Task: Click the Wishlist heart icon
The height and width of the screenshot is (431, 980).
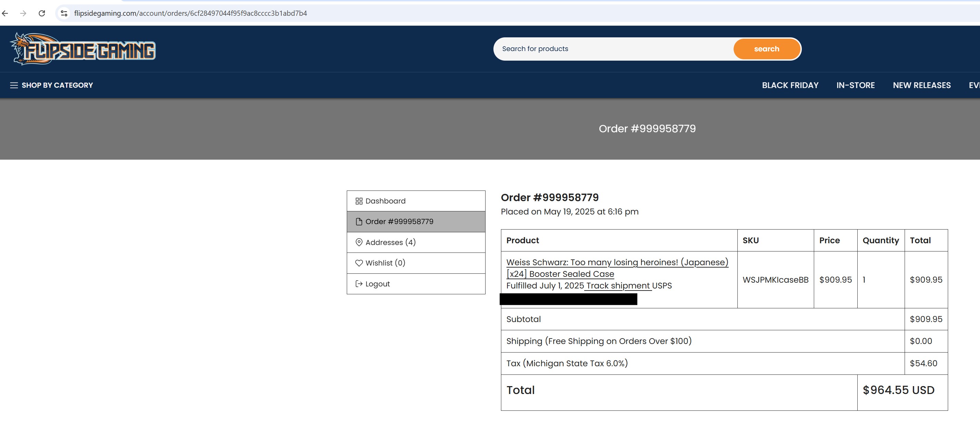Action: pyautogui.click(x=359, y=263)
